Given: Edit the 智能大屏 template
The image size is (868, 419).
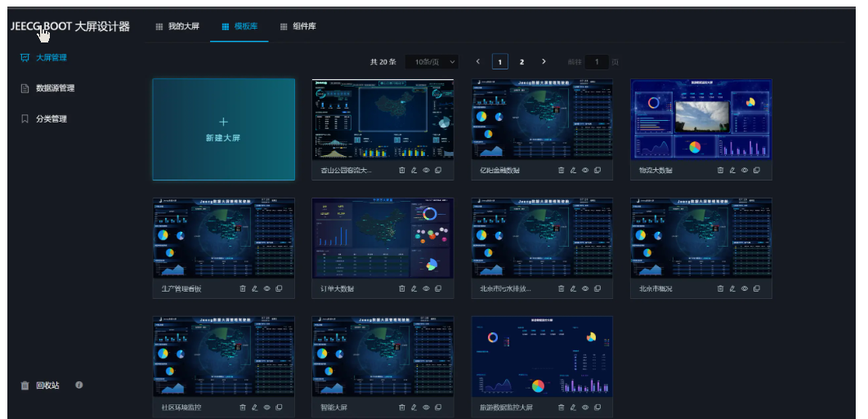Looking at the screenshot, I should (414, 408).
